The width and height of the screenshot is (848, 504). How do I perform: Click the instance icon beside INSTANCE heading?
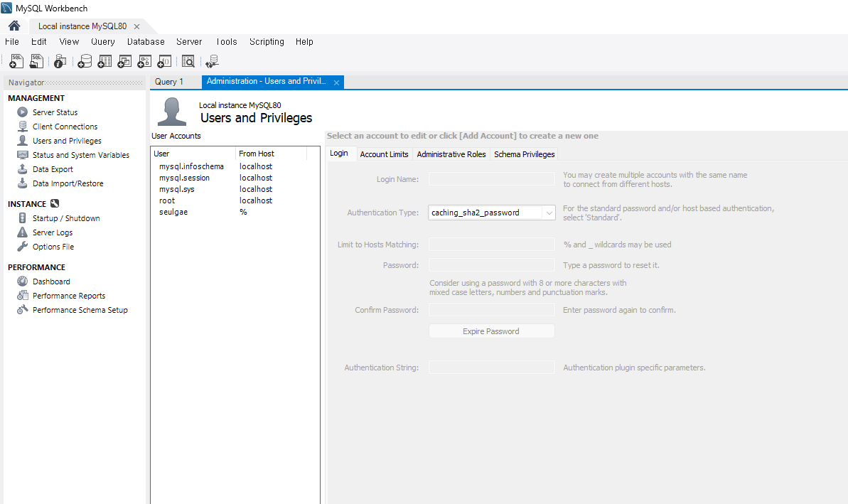pos(55,203)
